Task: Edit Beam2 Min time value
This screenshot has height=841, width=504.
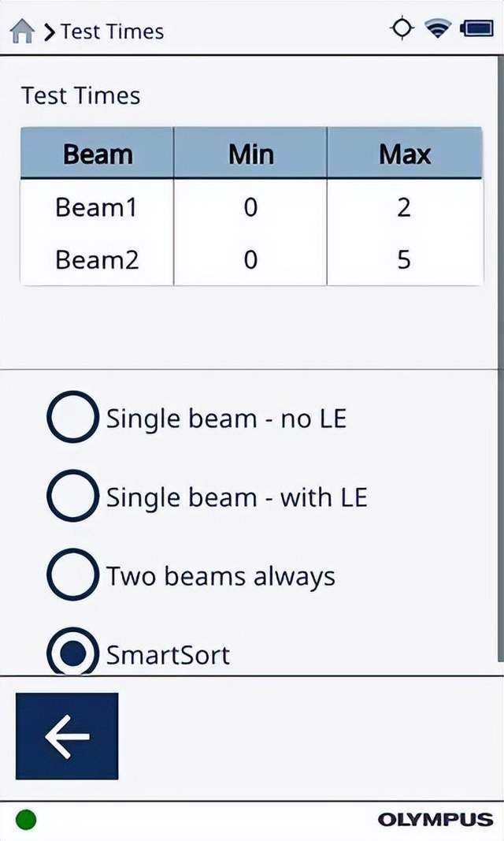Action: click(x=250, y=259)
